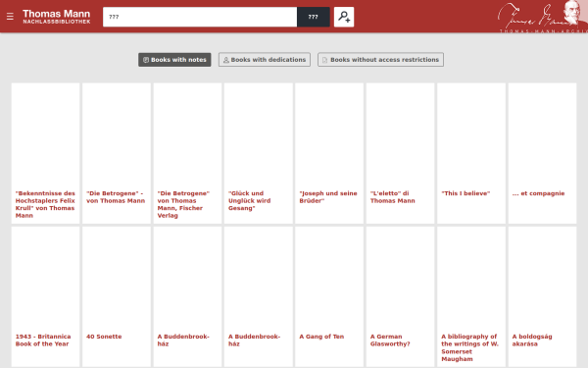Click the Thomas Mann Archive signature logo
This screenshot has width=588, height=368.
click(x=542, y=17)
